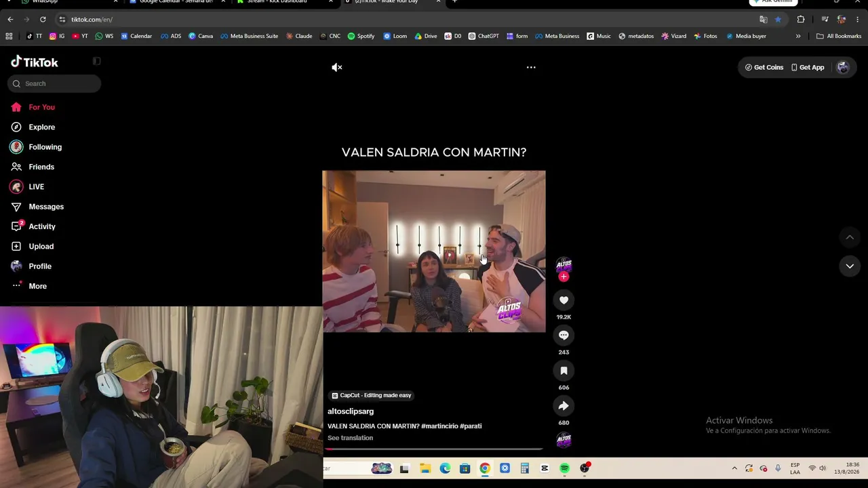Unmute the TikTok video sound
868x488 pixels.
[337, 67]
